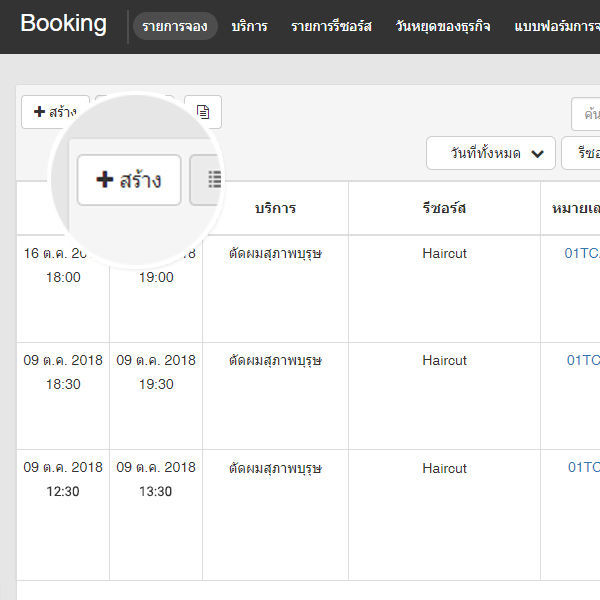Click ตัดผมสุภาพบุรุษ service in 18:30 row
This screenshot has width=600, height=600.
(x=276, y=360)
